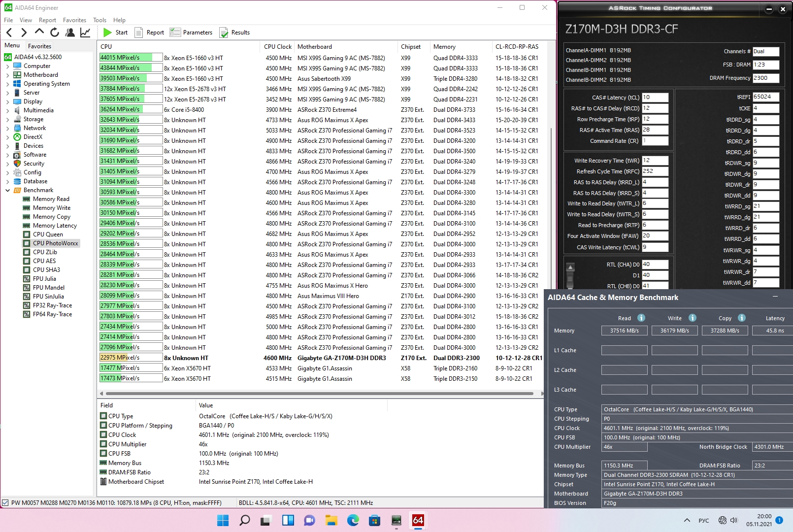This screenshot has width=793, height=532.
Task: Select the FPU Mandel tree item
Action: click(48, 288)
